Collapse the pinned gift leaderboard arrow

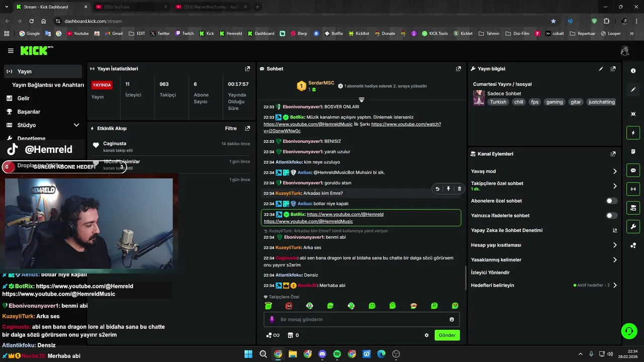click(x=361, y=100)
